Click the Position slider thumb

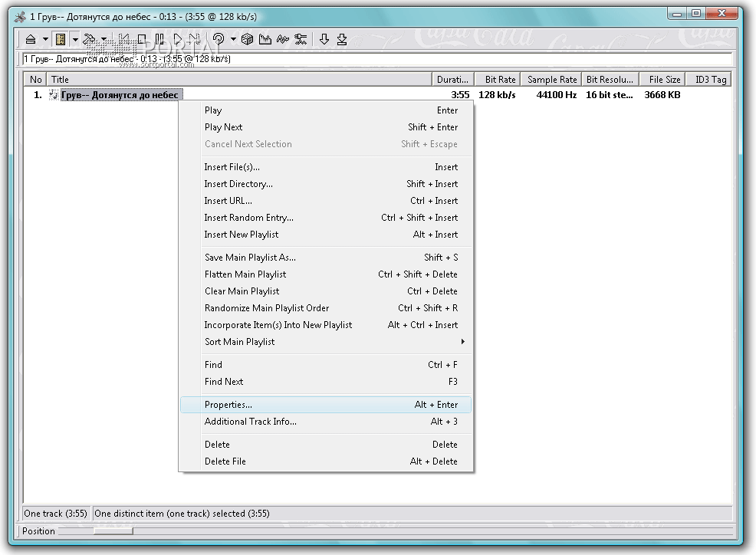pos(113,531)
